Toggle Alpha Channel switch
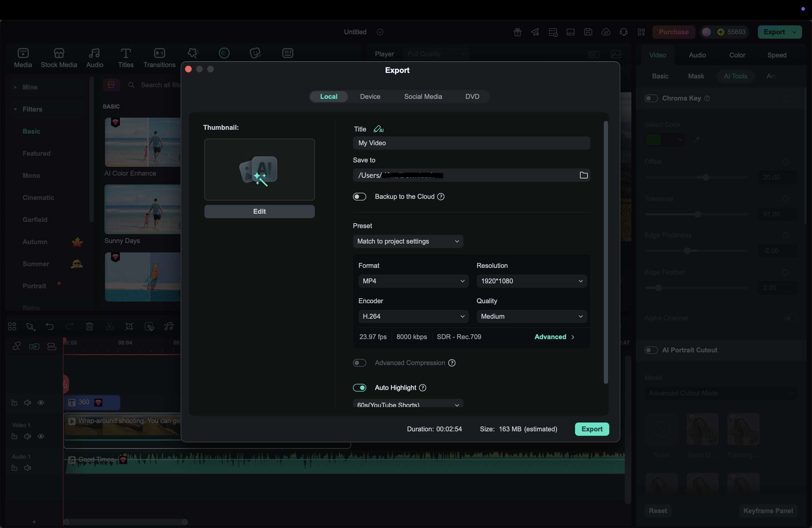 790,318
